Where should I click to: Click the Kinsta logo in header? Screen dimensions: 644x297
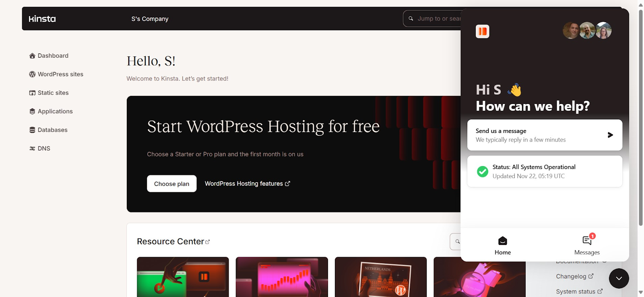[x=42, y=19]
